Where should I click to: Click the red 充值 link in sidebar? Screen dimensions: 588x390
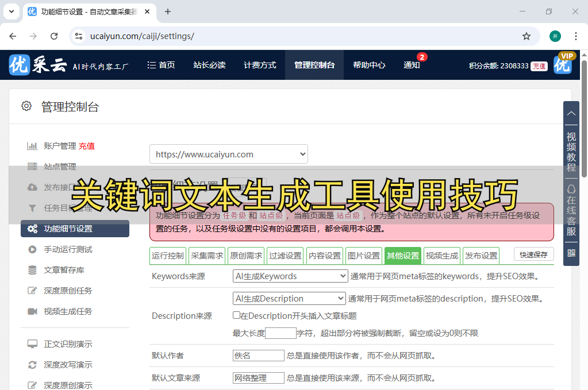(x=87, y=146)
